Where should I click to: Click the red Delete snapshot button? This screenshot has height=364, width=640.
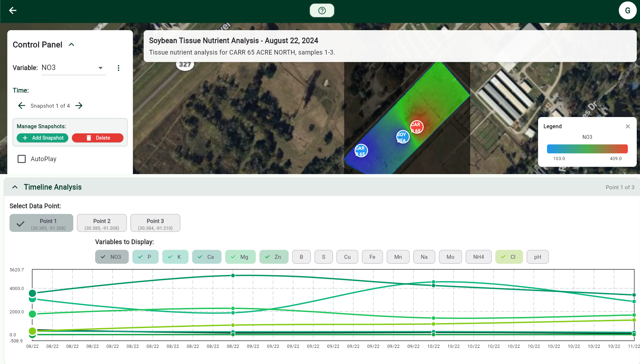coord(98,138)
